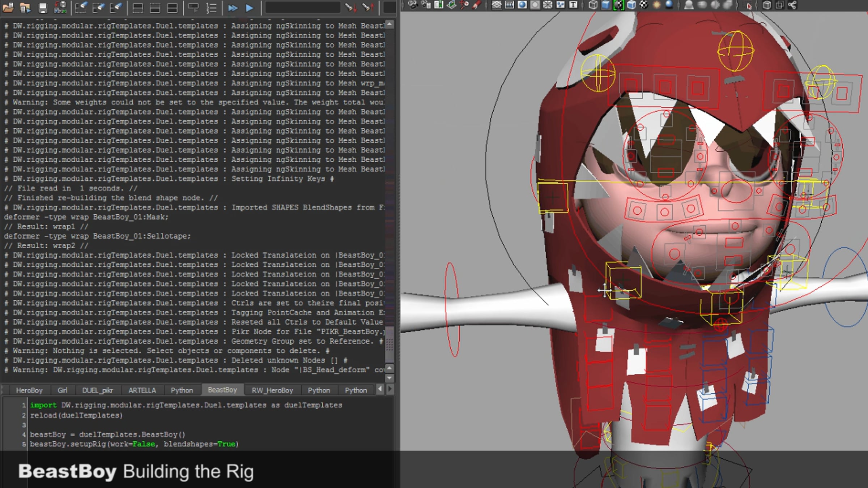
Task: Click the code line 'reload(duelTemplates)'
Action: pos(76,415)
